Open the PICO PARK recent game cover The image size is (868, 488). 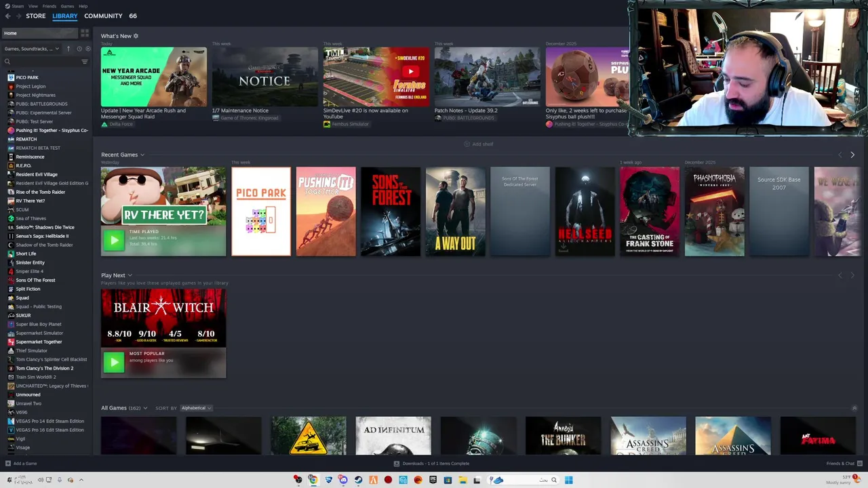coord(261,211)
